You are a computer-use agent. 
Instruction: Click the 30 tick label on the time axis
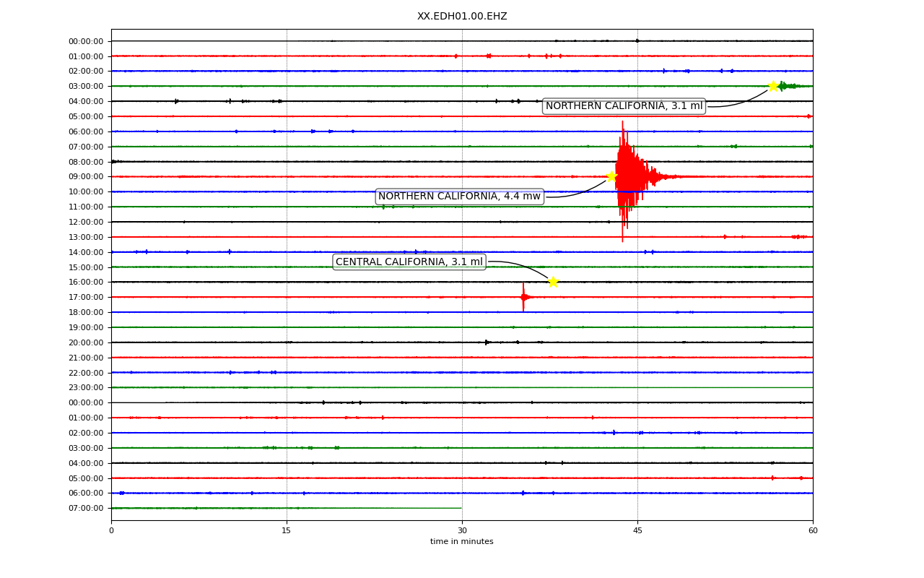pos(462,531)
